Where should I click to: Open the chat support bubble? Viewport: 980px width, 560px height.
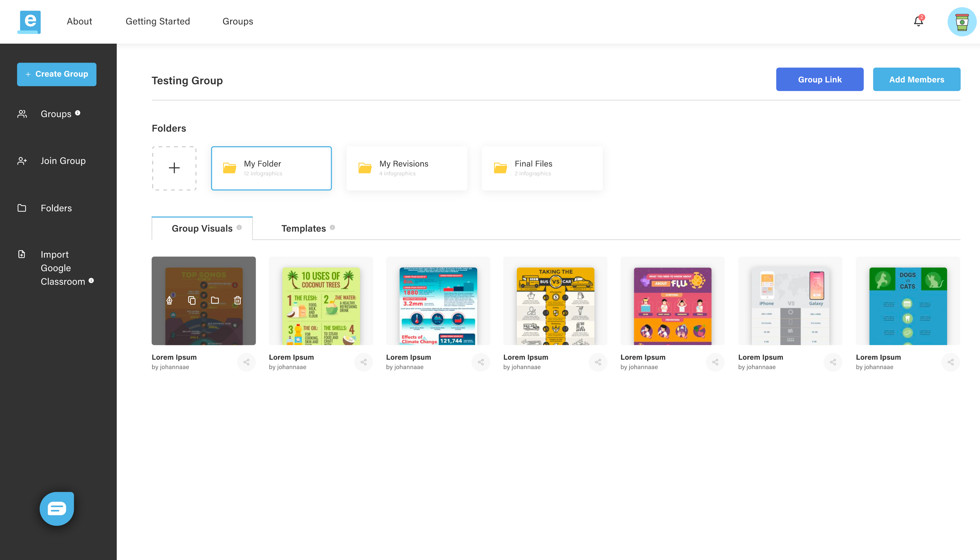(57, 508)
